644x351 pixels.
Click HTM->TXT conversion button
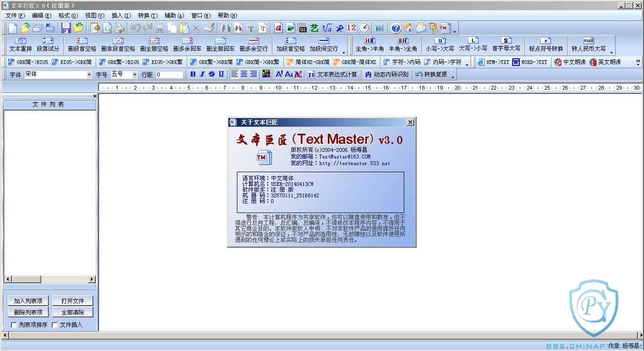coord(493,62)
